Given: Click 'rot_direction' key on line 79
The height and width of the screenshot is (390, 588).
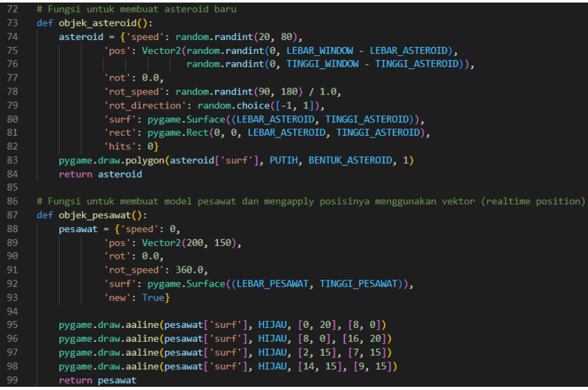Looking at the screenshot, I should 144,105.
